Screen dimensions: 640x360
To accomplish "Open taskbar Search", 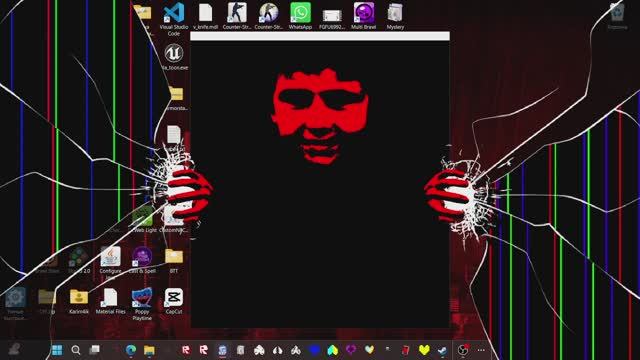I will (x=76, y=350).
